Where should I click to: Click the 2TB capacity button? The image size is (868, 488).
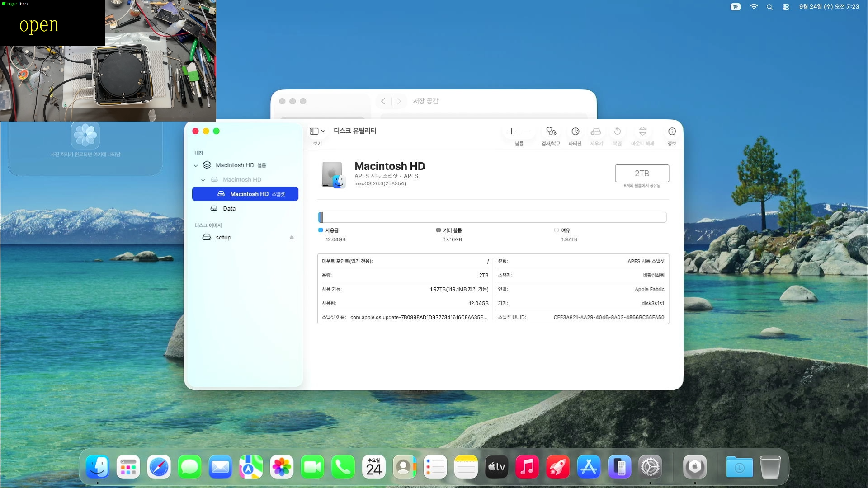click(x=642, y=173)
